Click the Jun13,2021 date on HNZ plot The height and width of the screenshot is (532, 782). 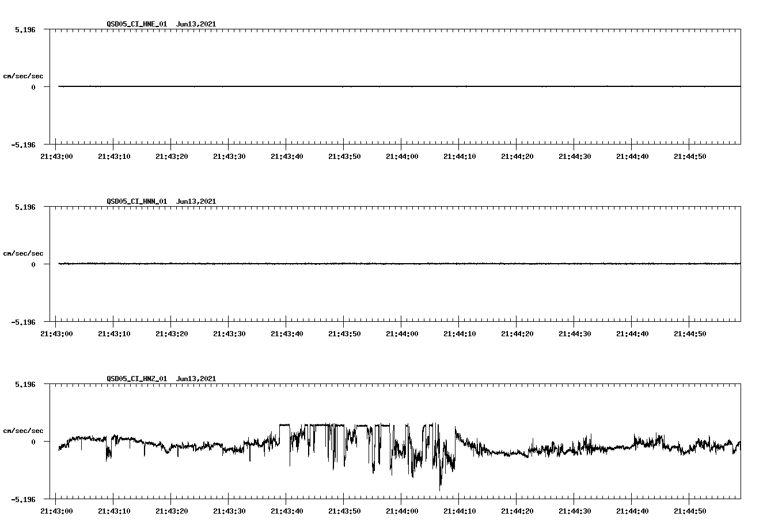(x=196, y=379)
